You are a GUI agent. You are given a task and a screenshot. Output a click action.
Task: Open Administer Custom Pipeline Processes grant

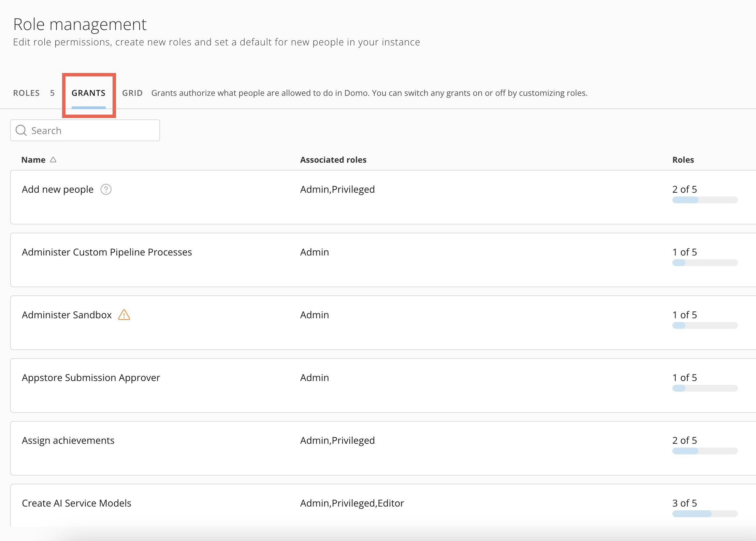[x=107, y=252]
